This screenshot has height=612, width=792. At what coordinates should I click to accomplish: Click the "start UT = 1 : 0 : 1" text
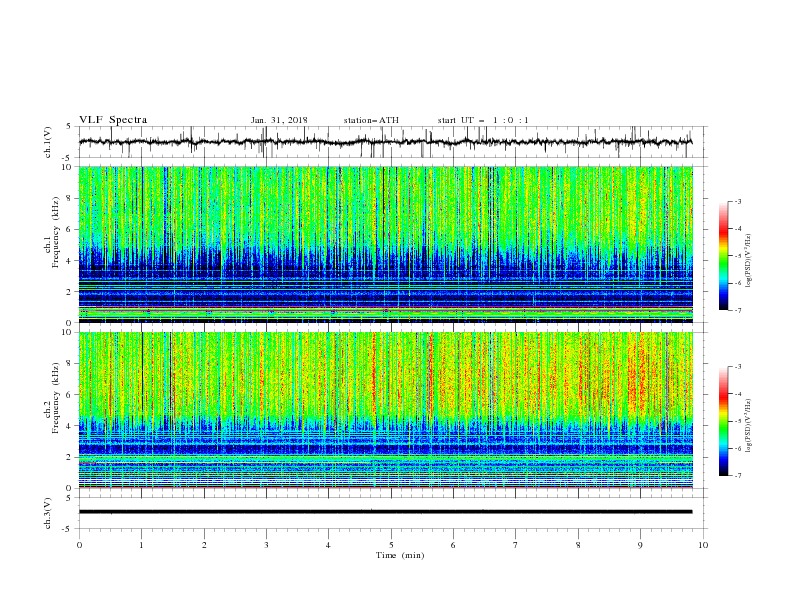point(483,120)
